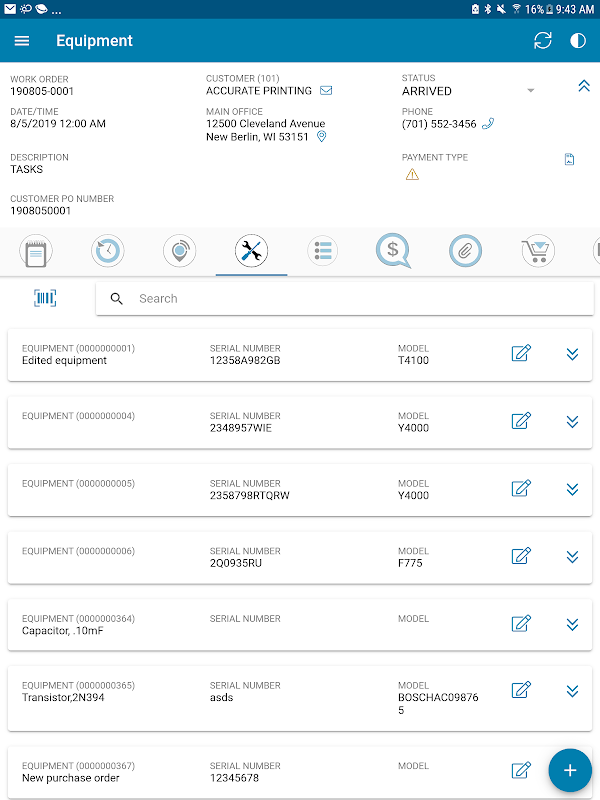The image size is (600, 800).
Task: Switch to the time clock tab
Action: (x=108, y=251)
